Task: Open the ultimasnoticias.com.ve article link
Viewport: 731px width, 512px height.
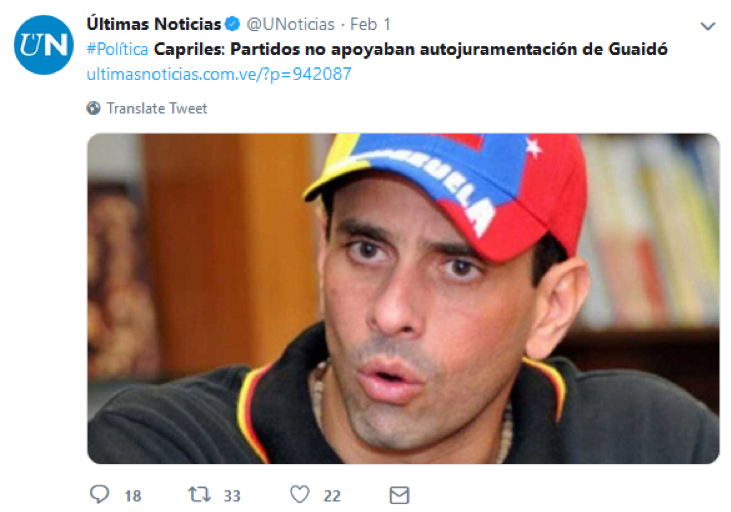Action: coord(219,74)
